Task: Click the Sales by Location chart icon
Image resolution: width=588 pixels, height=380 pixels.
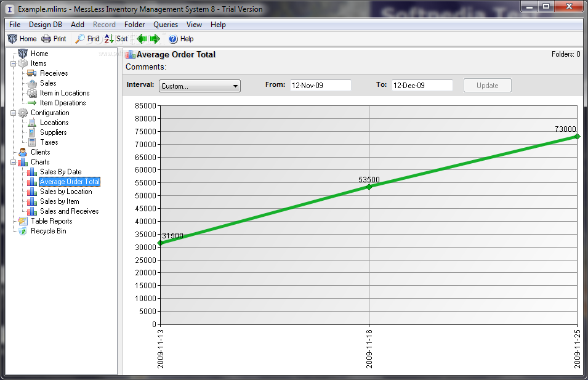Action: coord(32,192)
